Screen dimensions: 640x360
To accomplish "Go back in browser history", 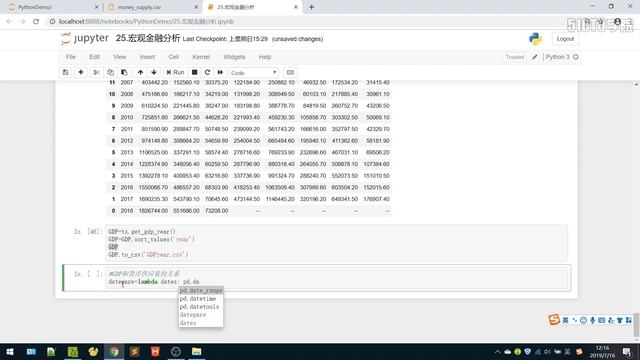I will pos(9,22).
